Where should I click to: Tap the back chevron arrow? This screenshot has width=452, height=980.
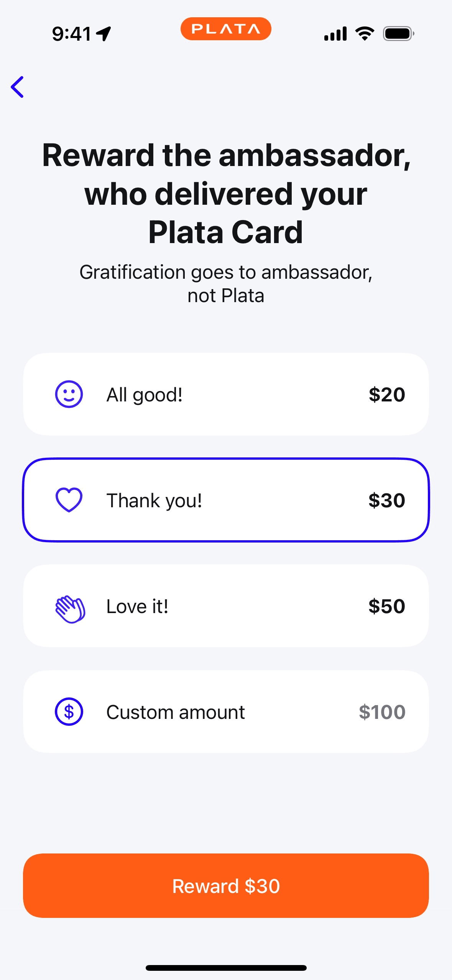(x=18, y=87)
